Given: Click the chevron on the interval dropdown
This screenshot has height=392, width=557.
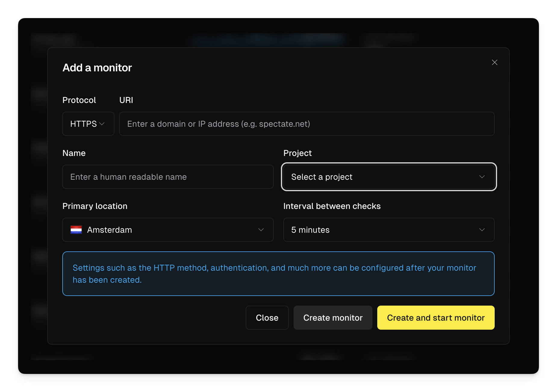Looking at the screenshot, I should (482, 230).
